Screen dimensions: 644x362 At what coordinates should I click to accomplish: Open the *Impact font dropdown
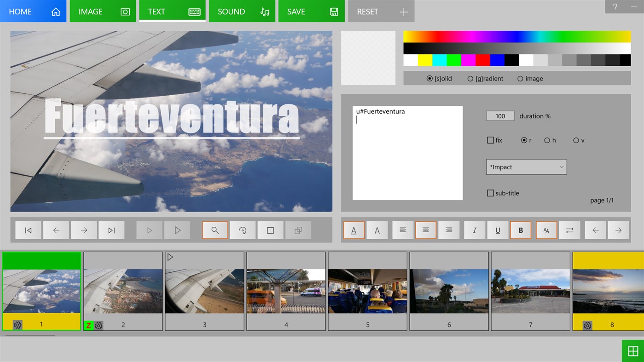[x=526, y=167]
